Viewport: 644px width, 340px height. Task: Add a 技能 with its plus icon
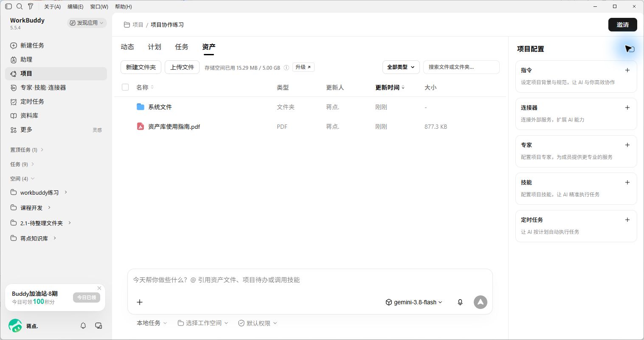(627, 182)
